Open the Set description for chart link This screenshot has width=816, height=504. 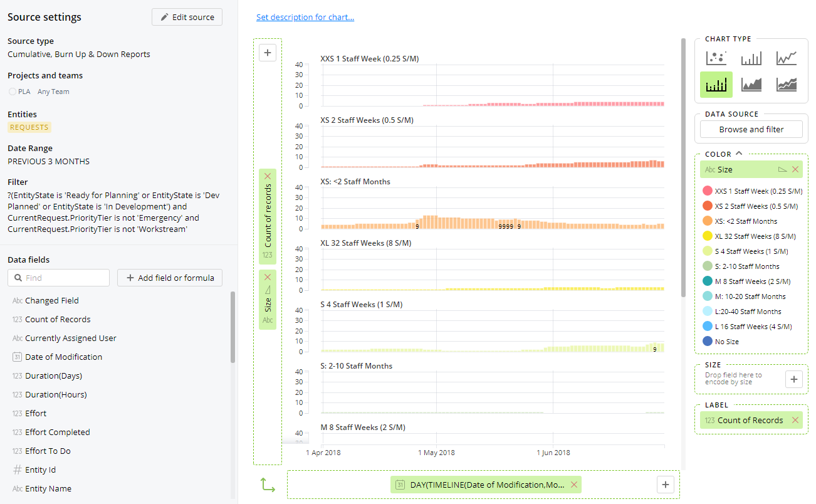tap(305, 17)
